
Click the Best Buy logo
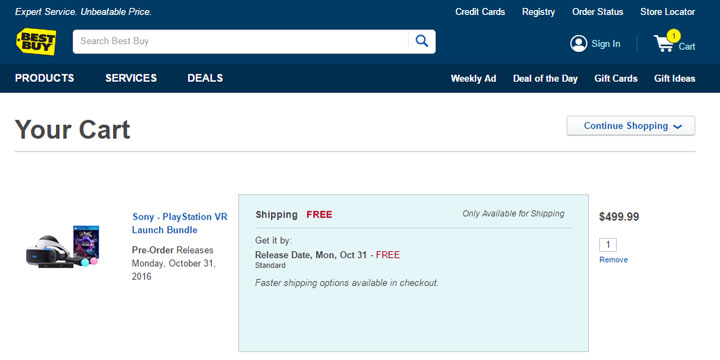click(x=36, y=42)
